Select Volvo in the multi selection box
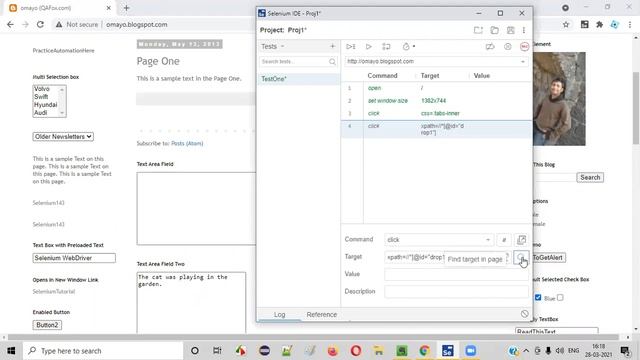 coord(42,89)
